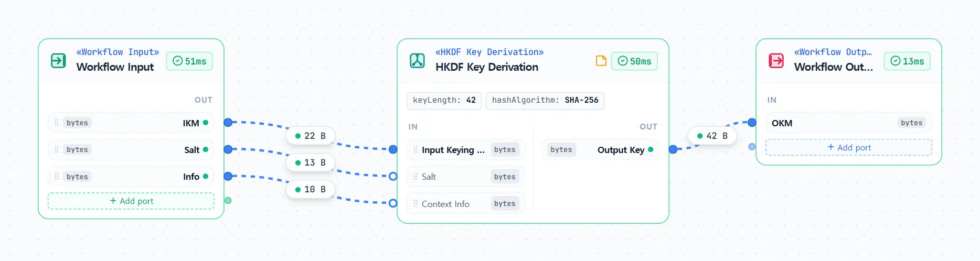Select the OKM port label

[782, 123]
